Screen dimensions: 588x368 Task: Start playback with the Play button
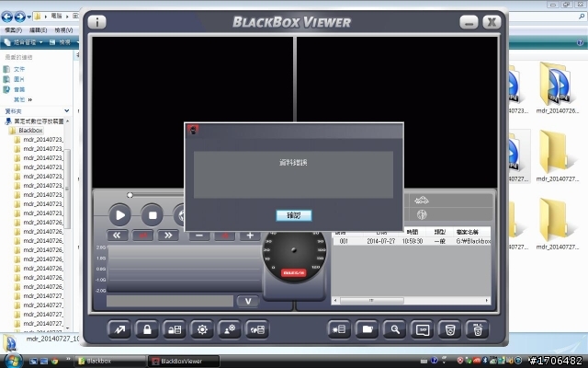click(120, 215)
